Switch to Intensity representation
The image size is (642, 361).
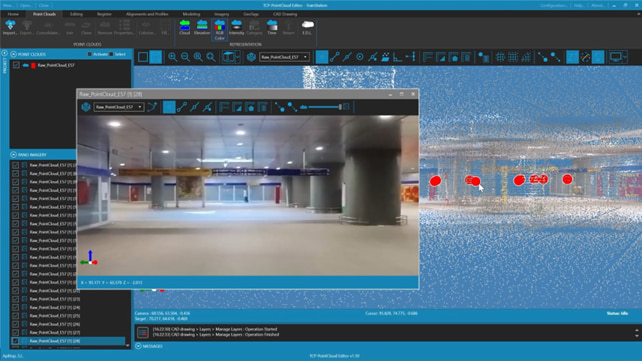236,27
